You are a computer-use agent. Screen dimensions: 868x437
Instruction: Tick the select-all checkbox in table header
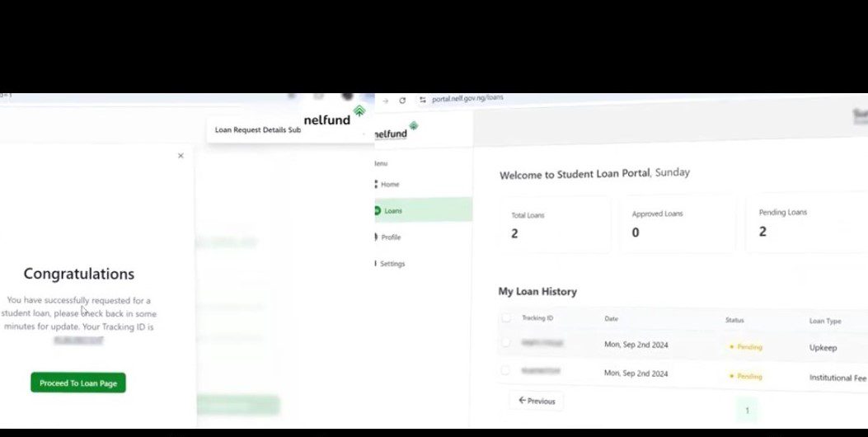(x=506, y=317)
